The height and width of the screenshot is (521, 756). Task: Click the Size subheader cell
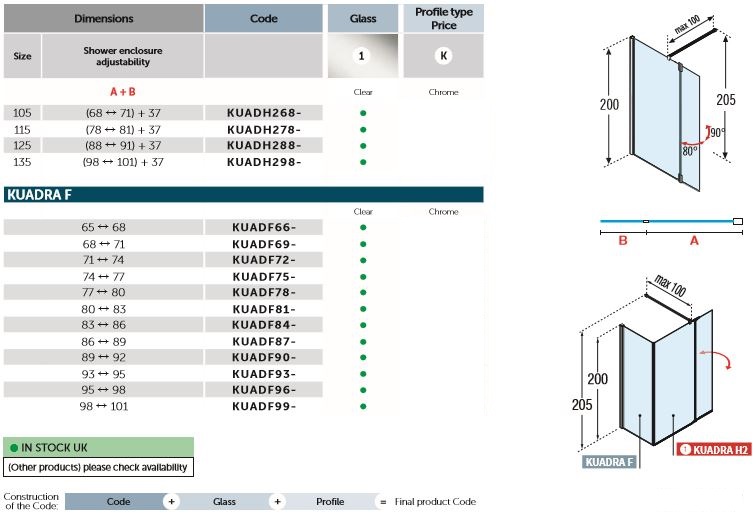[22, 56]
